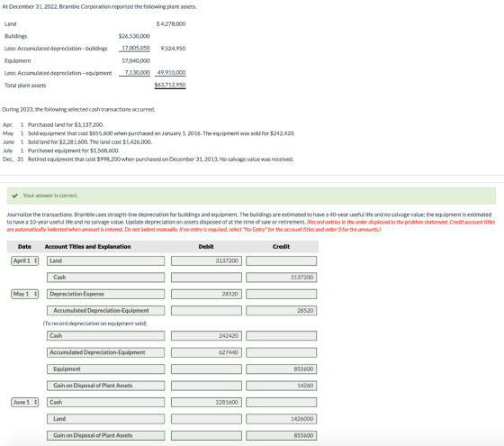Screen dimensions: 504x446
Task: Click the debit field showing 3137200
Action: [x=206, y=260]
